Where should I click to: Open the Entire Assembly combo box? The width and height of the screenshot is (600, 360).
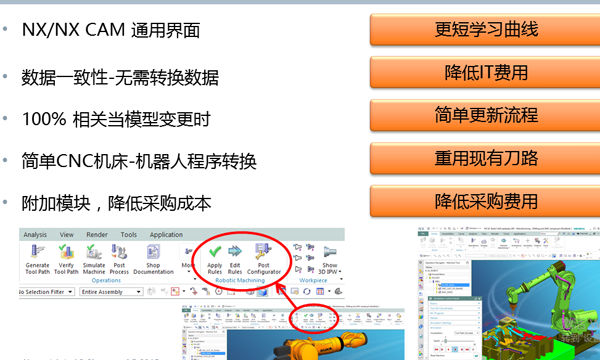(111, 292)
